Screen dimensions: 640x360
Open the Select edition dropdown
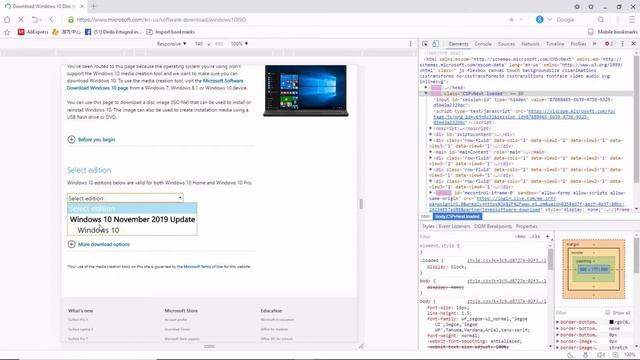coord(125,198)
